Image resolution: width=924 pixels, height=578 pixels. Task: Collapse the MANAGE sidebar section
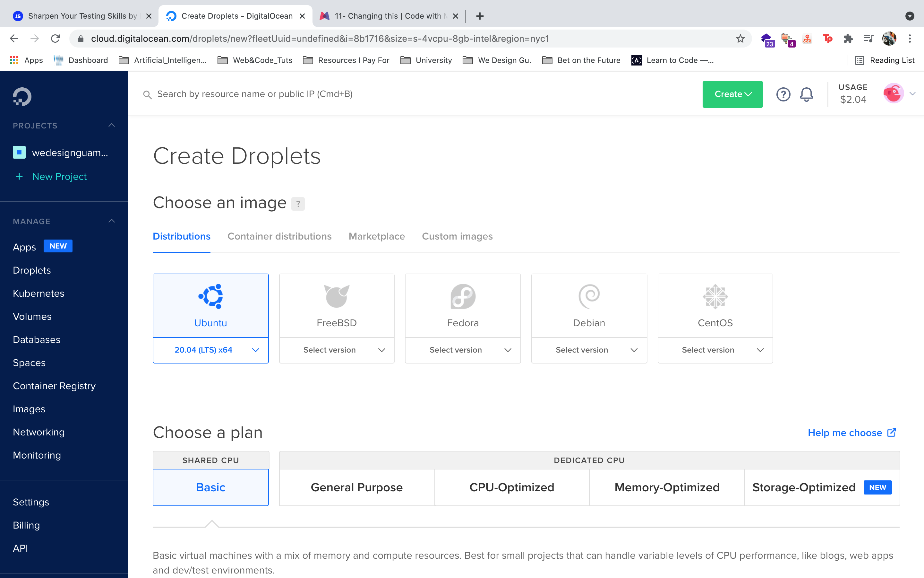point(112,221)
